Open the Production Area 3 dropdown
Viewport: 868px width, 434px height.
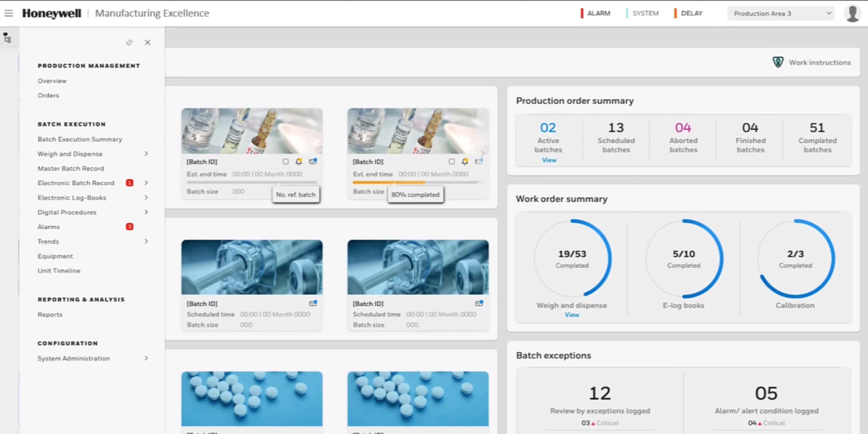tap(780, 14)
